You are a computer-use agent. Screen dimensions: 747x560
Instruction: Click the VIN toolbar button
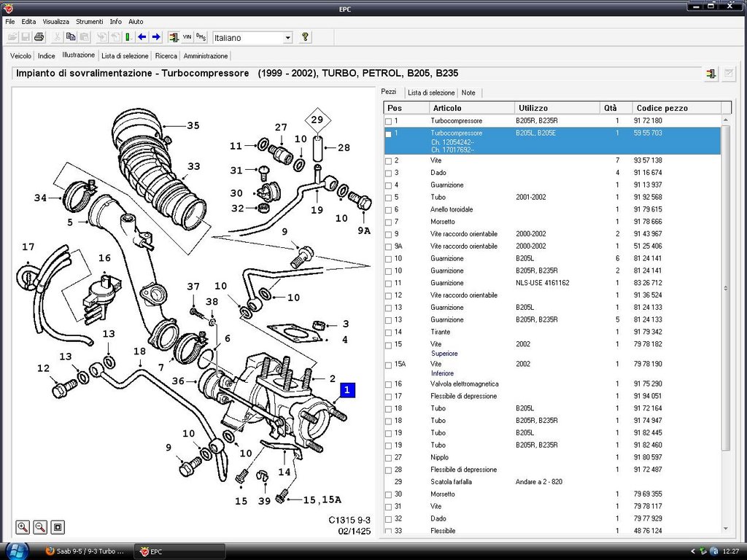(187, 37)
